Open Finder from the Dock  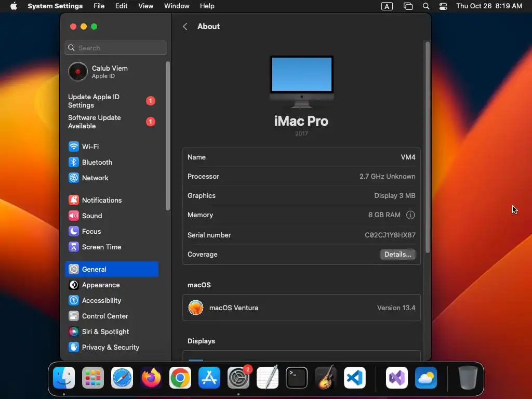tap(64, 378)
